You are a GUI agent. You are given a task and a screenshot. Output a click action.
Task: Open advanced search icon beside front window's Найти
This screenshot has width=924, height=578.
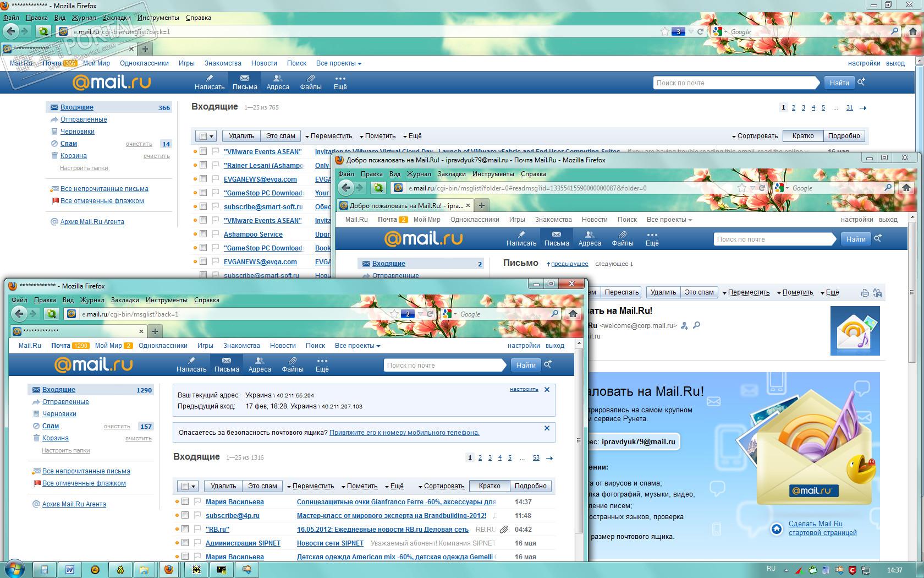[548, 364]
